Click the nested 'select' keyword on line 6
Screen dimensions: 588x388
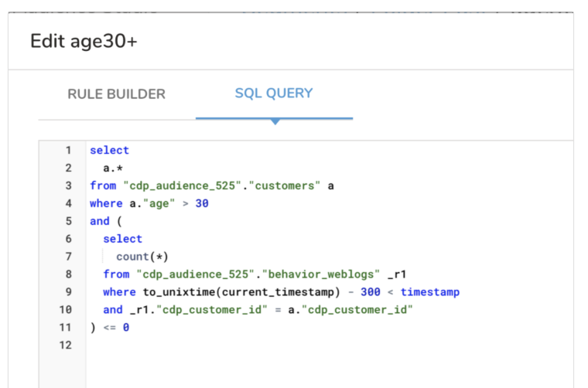(122, 240)
